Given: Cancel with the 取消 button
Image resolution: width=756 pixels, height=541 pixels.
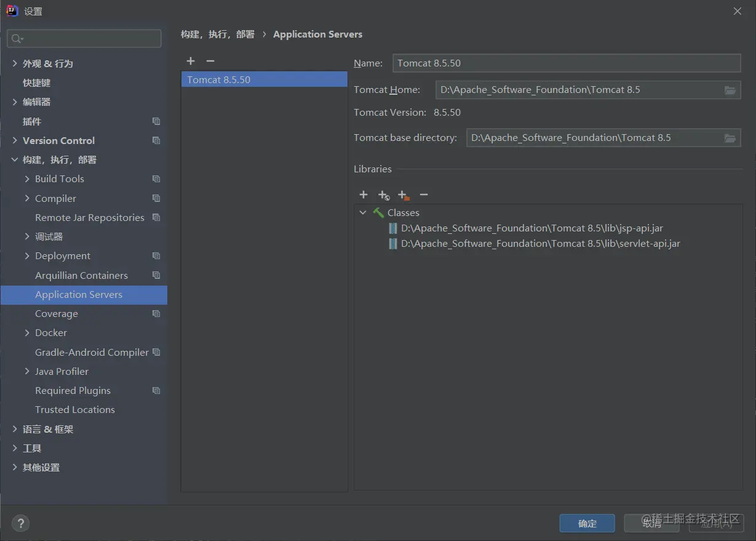Looking at the screenshot, I should click(x=651, y=523).
